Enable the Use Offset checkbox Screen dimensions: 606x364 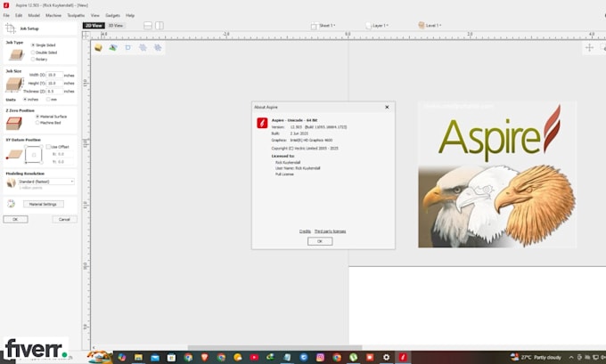(48, 147)
